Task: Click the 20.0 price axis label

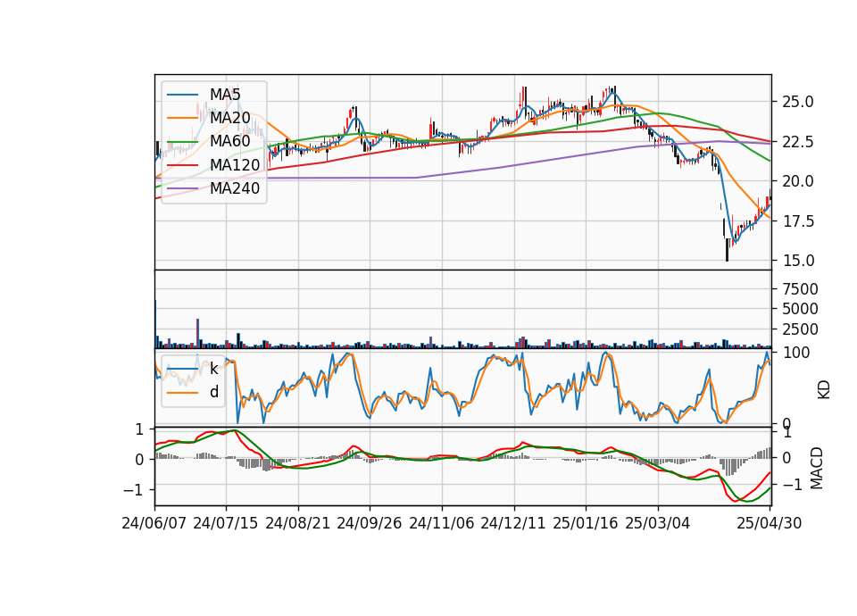Action: pyautogui.click(x=798, y=181)
